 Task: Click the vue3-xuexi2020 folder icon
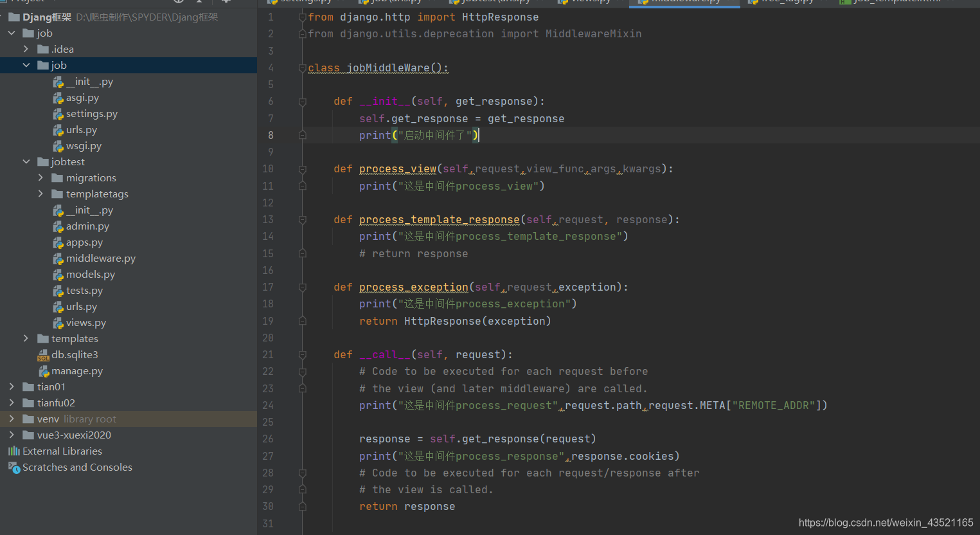coord(28,435)
